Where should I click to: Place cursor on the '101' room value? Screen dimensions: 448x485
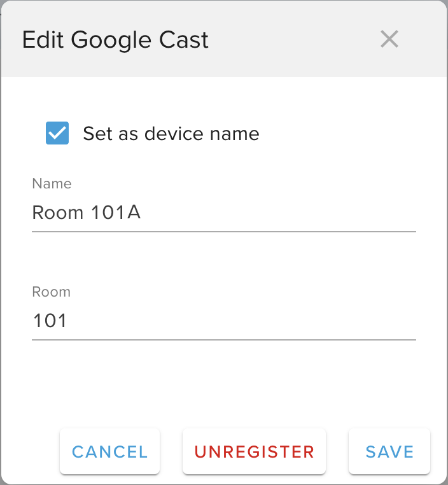coord(50,321)
